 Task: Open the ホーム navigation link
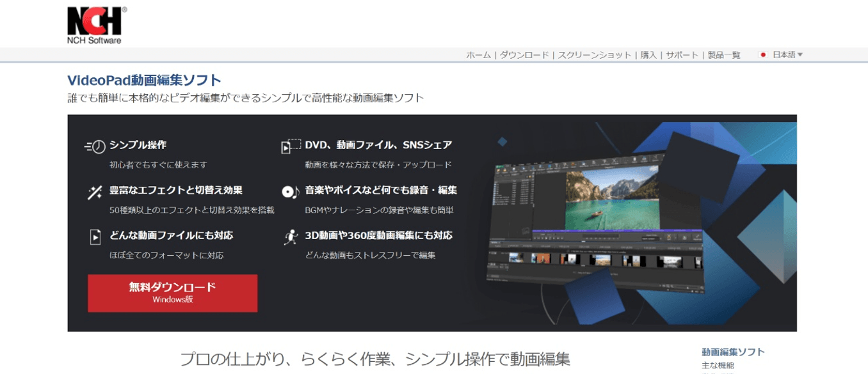(x=478, y=55)
